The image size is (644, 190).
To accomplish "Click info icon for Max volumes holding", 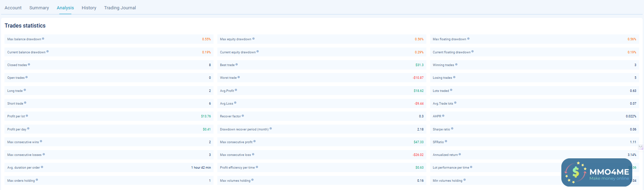I will [x=252, y=180].
